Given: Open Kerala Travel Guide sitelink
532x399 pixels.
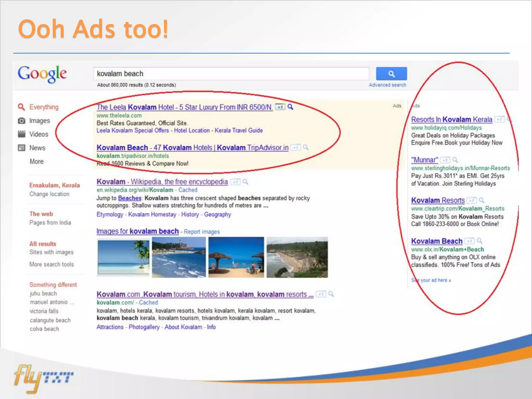Looking at the screenshot, I should (239, 130).
